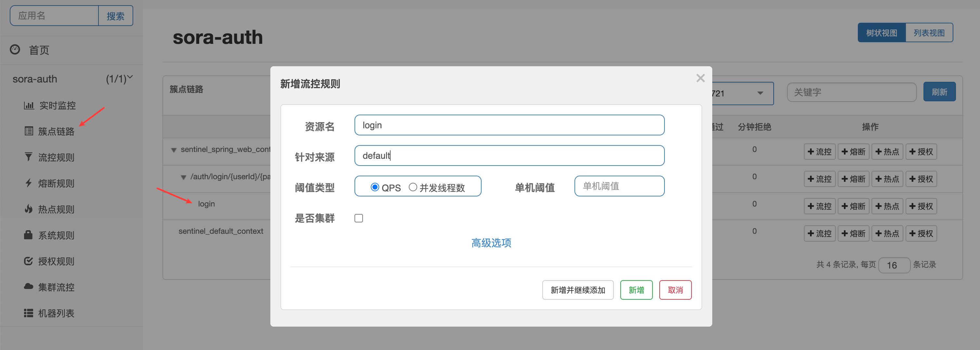Screen dimensions: 980x350
Task: Select the 并发线程数 radio option
Action: click(413, 187)
